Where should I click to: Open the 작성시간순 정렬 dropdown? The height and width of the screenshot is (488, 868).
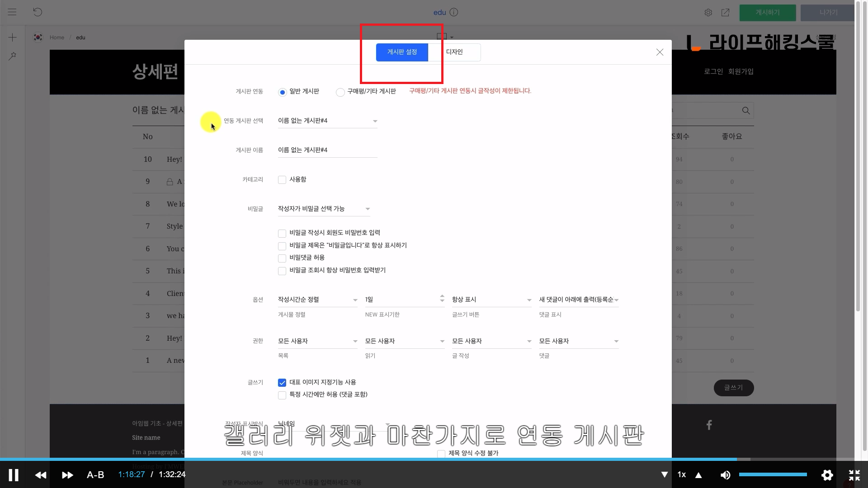[x=317, y=300]
